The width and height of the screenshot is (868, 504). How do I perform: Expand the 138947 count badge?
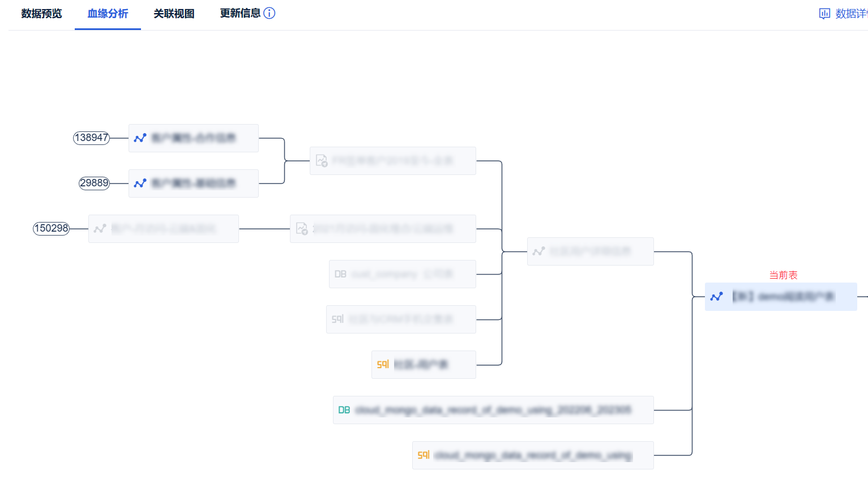pos(91,138)
